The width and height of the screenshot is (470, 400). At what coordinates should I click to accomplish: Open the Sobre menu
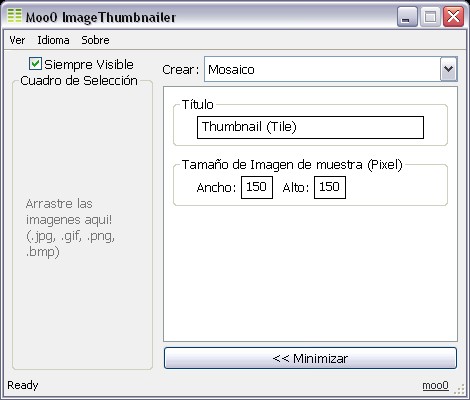pyautogui.click(x=95, y=40)
